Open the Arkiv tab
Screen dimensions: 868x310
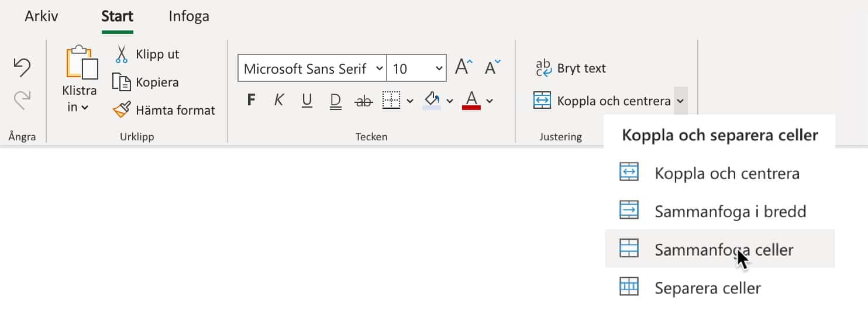pos(41,16)
